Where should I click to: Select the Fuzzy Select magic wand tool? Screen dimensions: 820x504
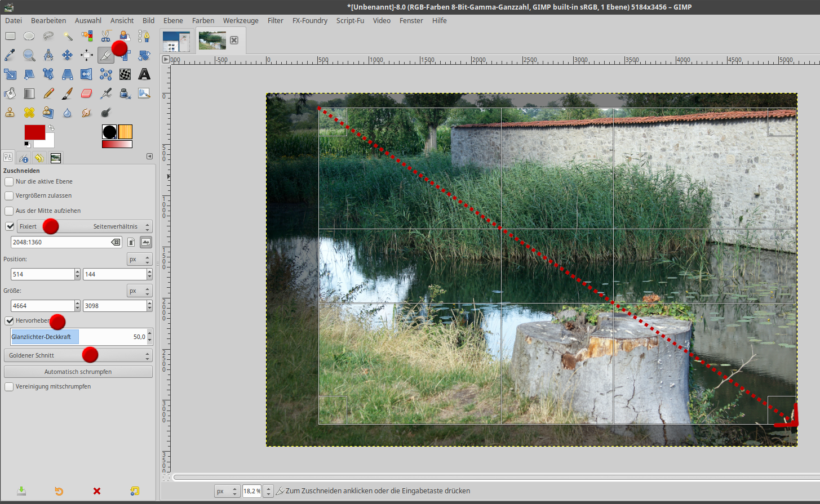coord(68,37)
